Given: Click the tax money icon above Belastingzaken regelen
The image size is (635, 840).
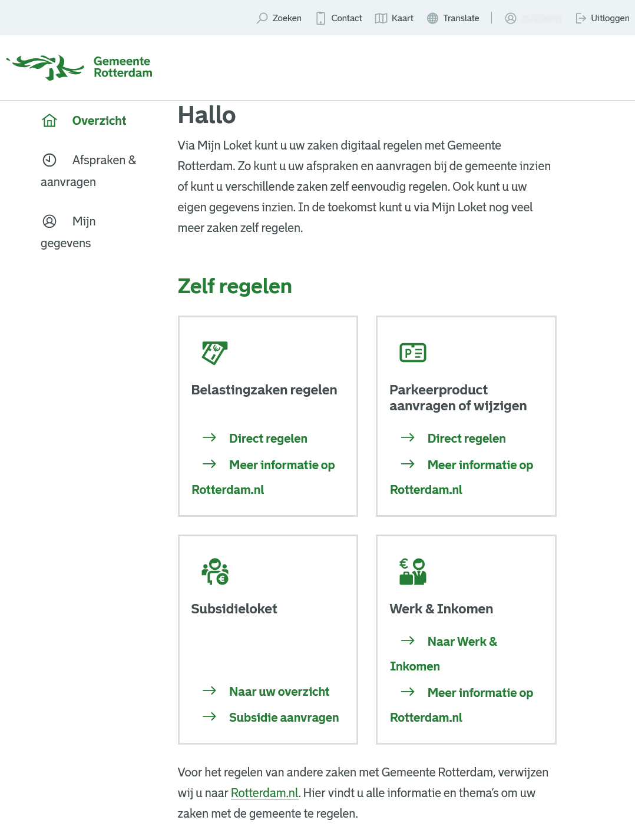Looking at the screenshot, I should 214,352.
